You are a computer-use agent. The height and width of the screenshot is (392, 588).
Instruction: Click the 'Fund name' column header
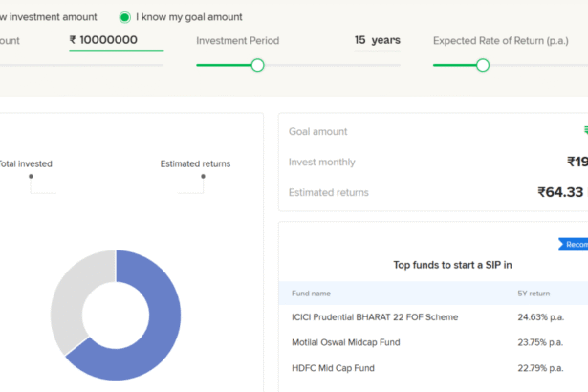click(312, 294)
